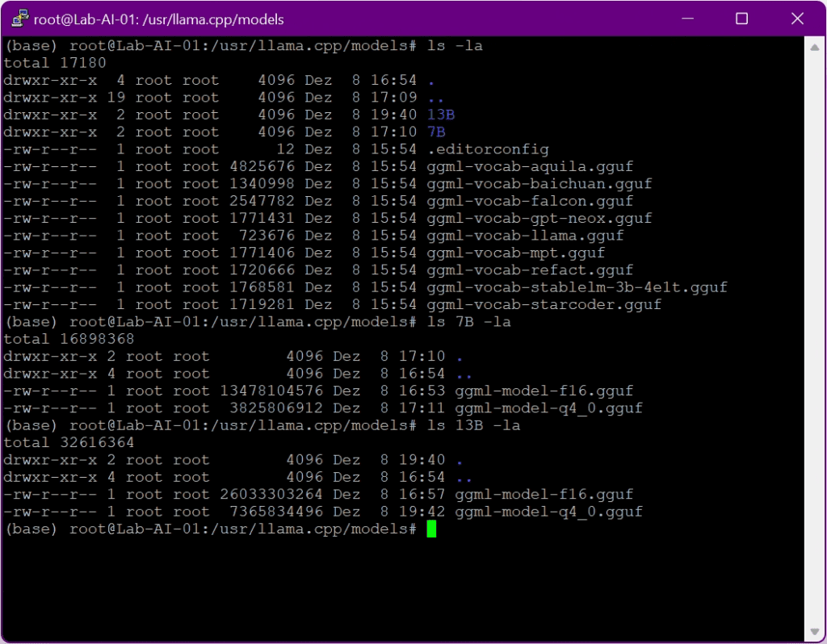Click the 19:42 timestamp

point(422,511)
